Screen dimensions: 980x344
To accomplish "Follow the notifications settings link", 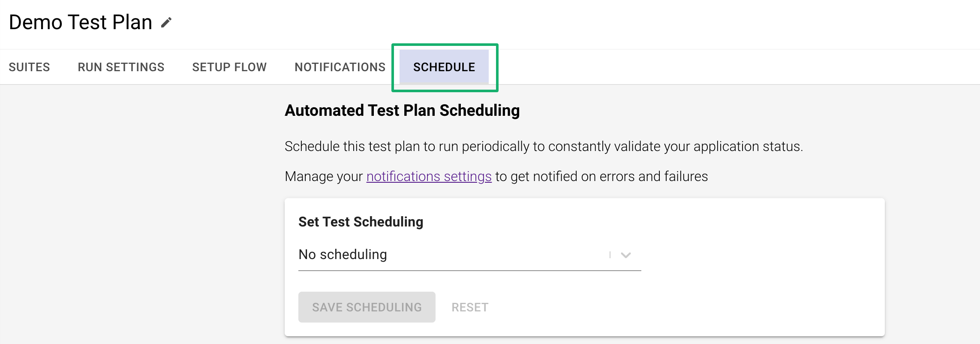I will tap(429, 176).
